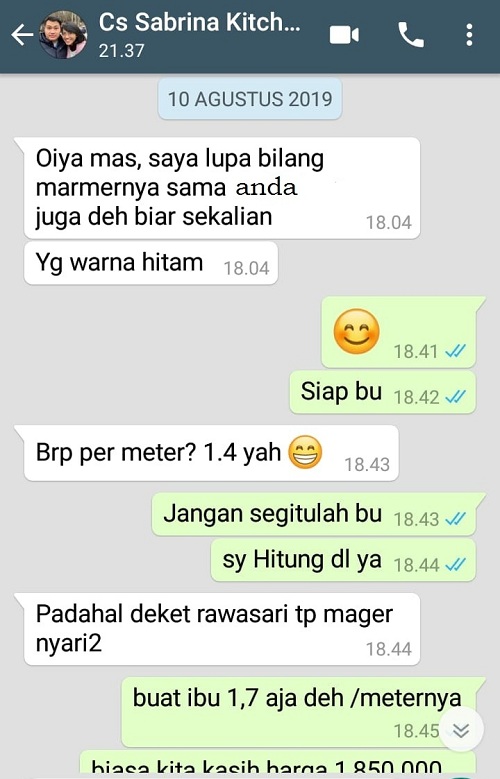This screenshot has width=500, height=779.
Task: Select the 'Jangan segitulah bu' message
Action: (315, 514)
